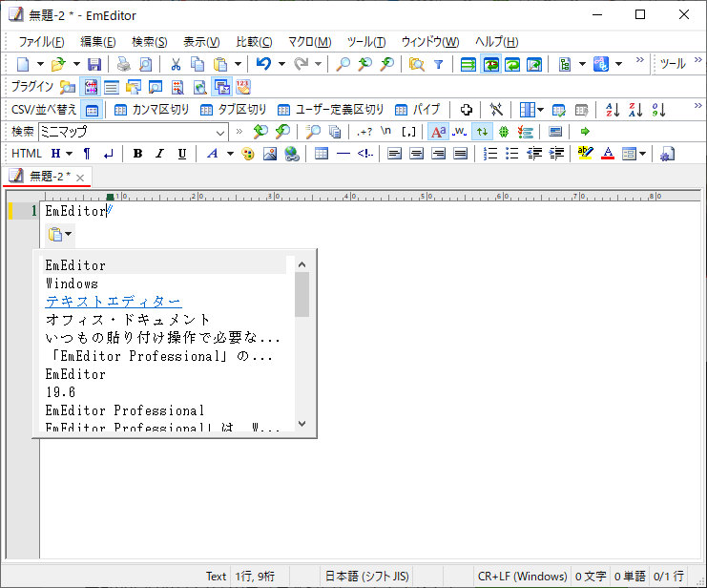Click the numbered list icon
Screen dimensions: 707x588
[x=490, y=154]
